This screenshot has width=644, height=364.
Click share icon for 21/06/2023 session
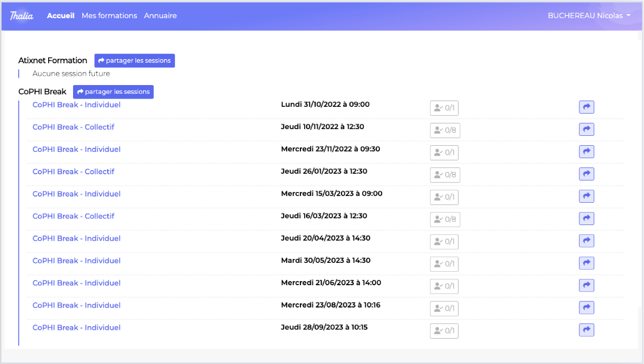click(x=586, y=286)
